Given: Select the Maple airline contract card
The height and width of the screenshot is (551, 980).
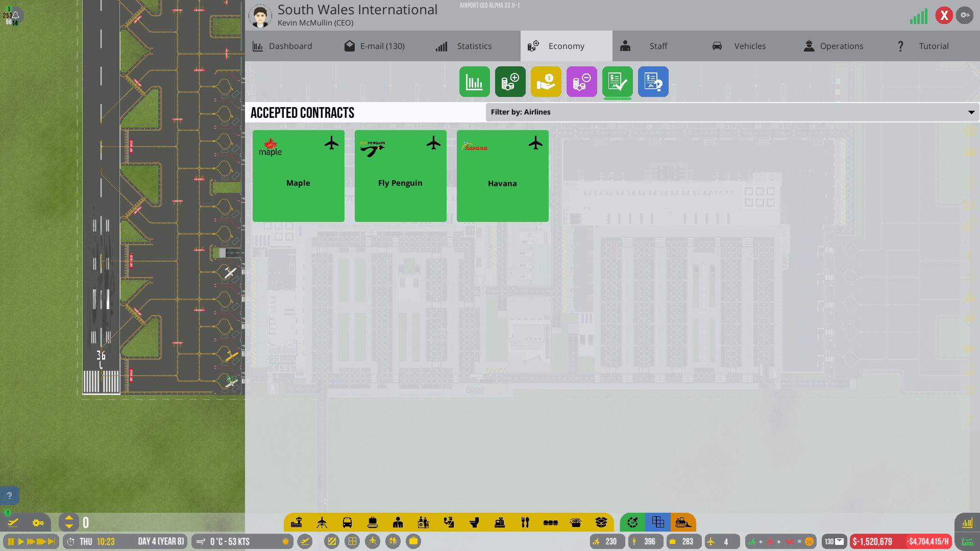Looking at the screenshot, I should click(x=299, y=176).
